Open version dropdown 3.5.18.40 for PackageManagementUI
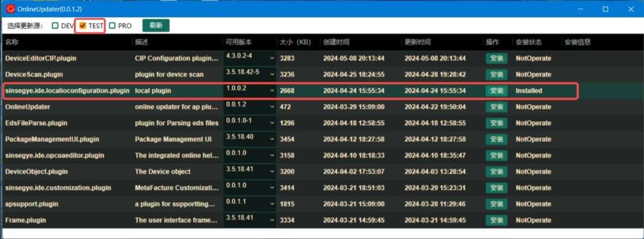The height and width of the screenshot is (239, 644). coord(250,139)
